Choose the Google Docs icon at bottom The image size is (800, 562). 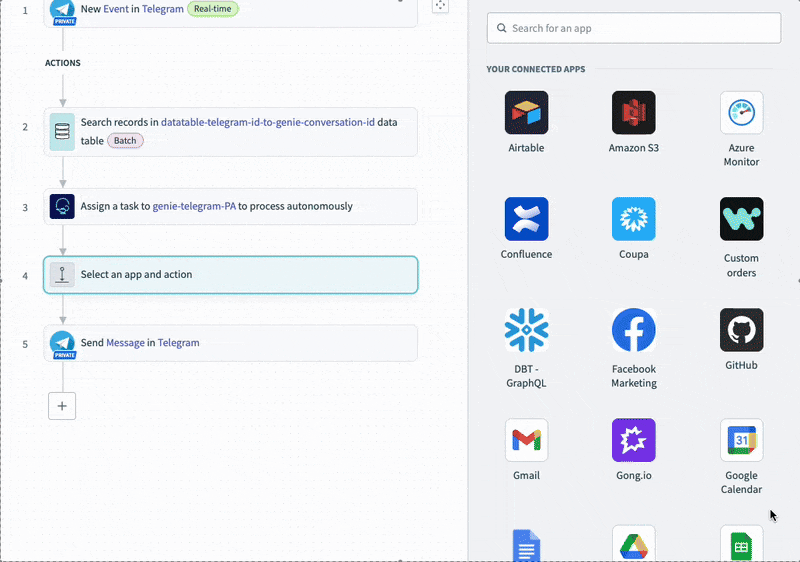(x=526, y=545)
